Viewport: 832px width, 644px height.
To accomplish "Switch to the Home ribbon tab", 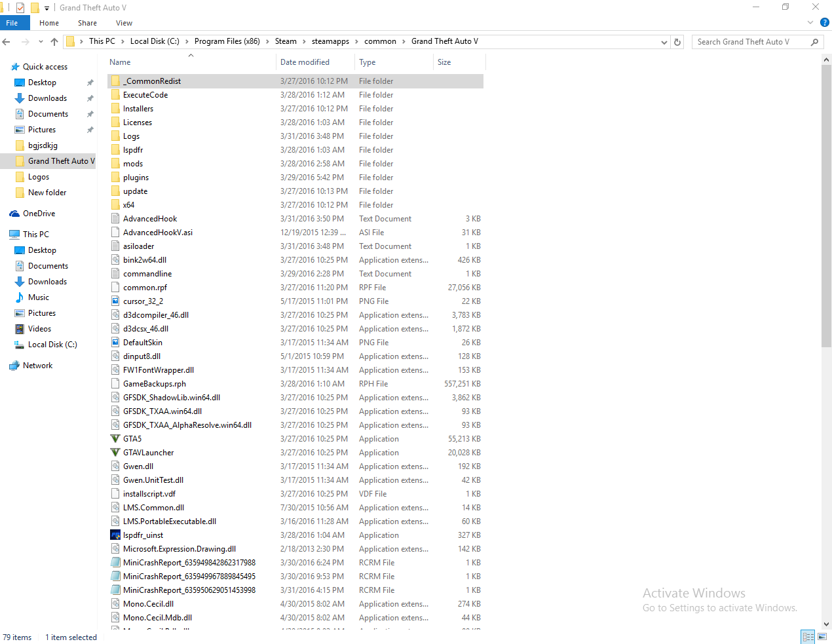I will [x=49, y=23].
